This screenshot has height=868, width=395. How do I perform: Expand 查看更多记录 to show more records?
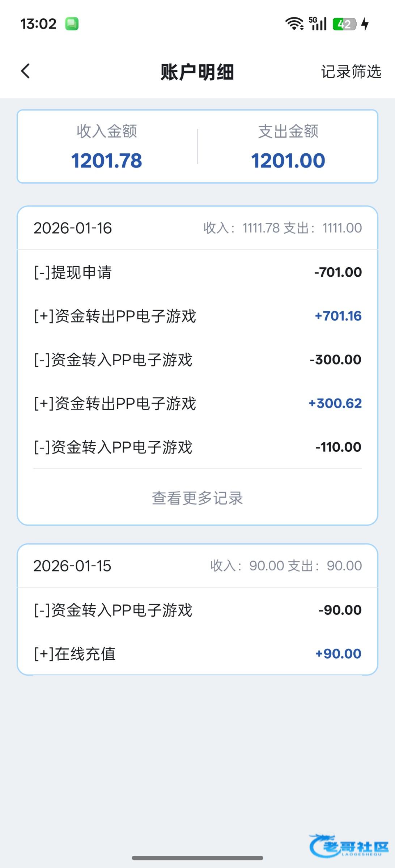(x=197, y=498)
